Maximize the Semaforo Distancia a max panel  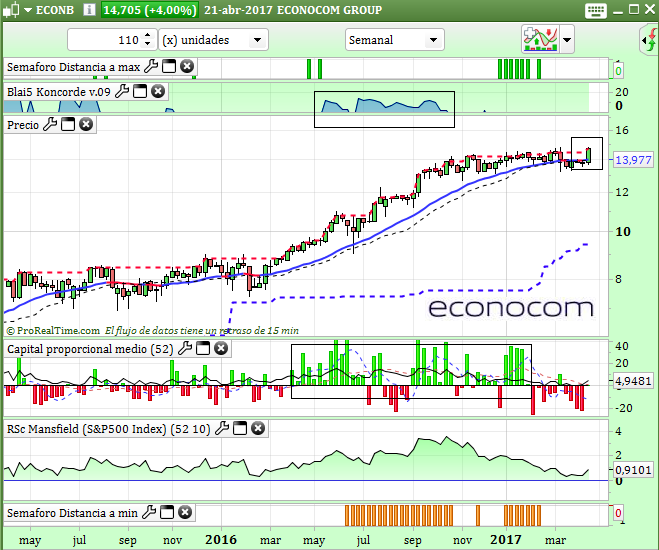click(168, 67)
